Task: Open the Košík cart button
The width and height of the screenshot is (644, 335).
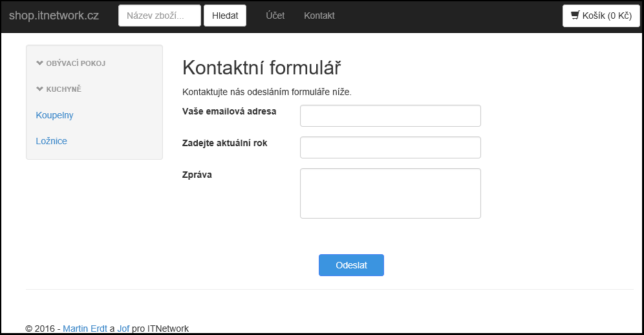Action: tap(601, 16)
